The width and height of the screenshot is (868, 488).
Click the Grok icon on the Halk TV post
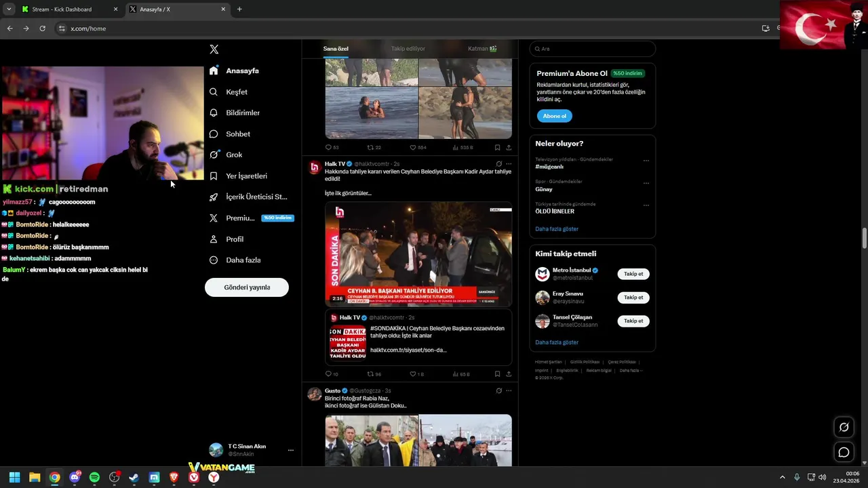tap(498, 164)
